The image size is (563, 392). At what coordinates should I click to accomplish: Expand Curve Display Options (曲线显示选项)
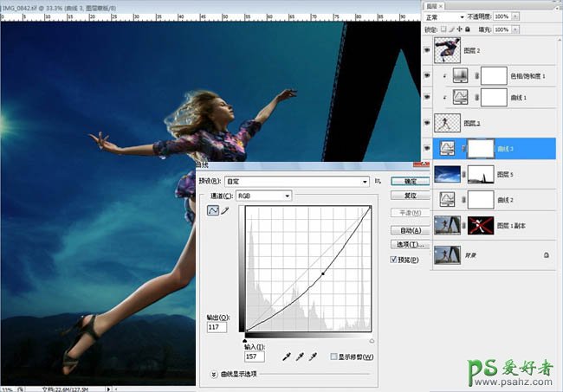214,374
